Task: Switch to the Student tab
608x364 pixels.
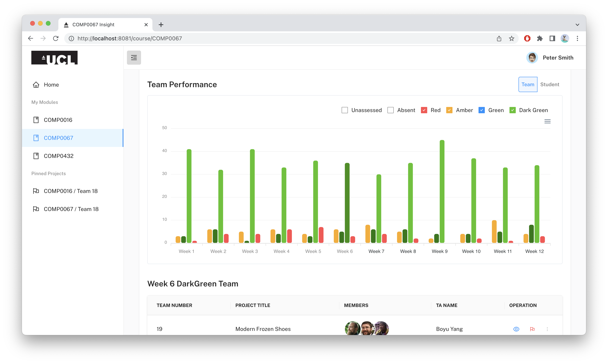Action: click(550, 84)
